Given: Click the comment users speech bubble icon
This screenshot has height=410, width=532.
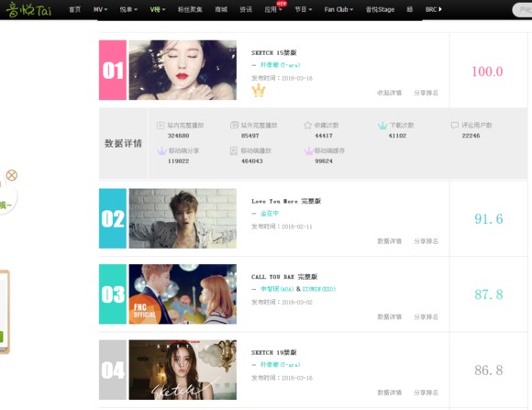Looking at the screenshot, I should (x=455, y=126).
